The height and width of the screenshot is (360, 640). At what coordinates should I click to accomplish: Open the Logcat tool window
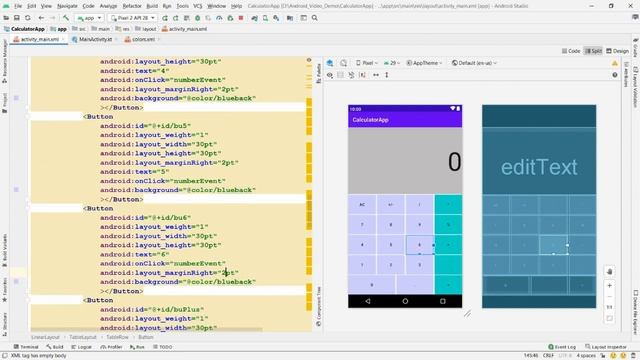pos(82,347)
